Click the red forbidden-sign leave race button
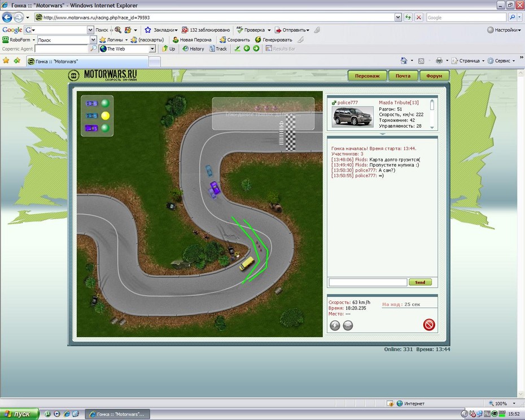The image size is (525, 420). [429, 325]
